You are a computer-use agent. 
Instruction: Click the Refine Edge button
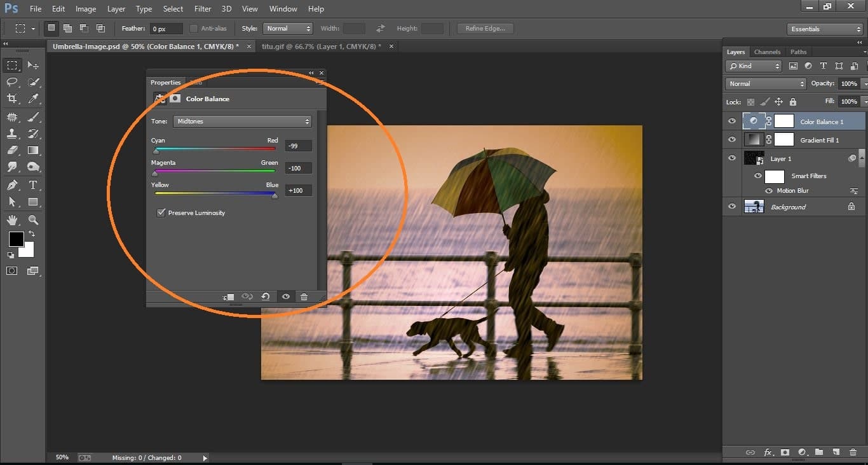point(485,28)
